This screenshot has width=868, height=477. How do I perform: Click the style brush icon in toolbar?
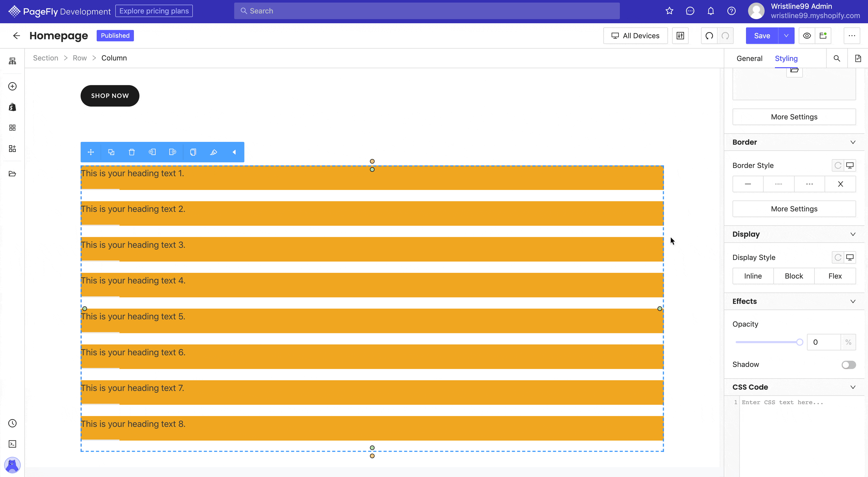point(214,152)
